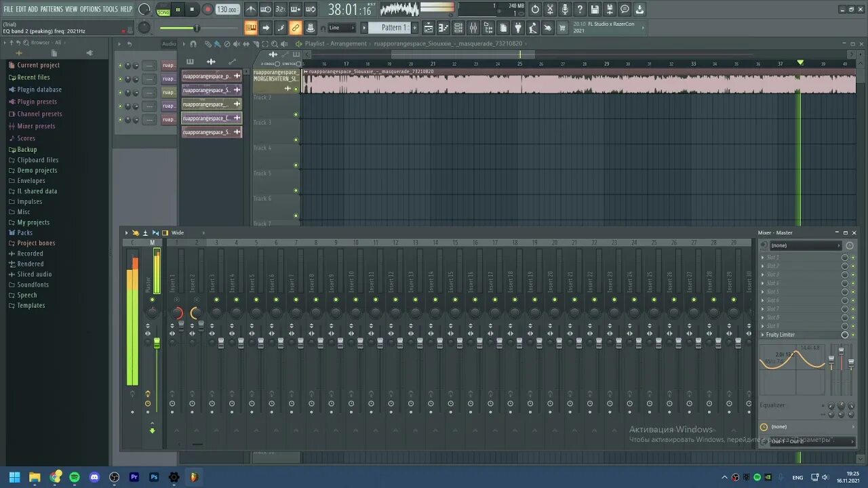Click the Record button in transport
The width and height of the screenshot is (868, 488).
point(208,9)
